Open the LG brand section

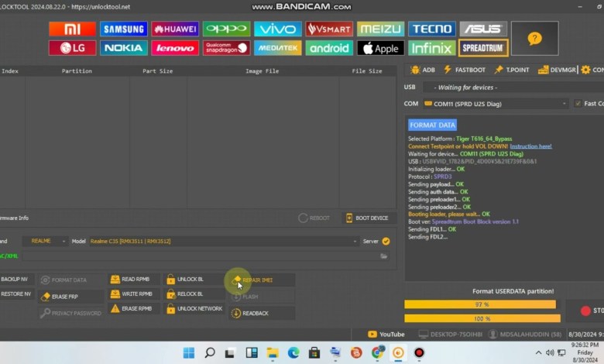[x=73, y=48]
